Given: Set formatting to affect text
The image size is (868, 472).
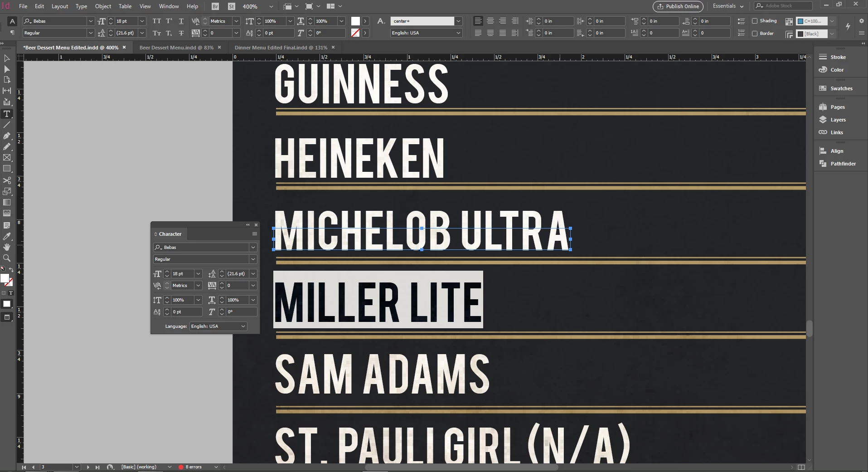Looking at the screenshot, I should (11, 293).
